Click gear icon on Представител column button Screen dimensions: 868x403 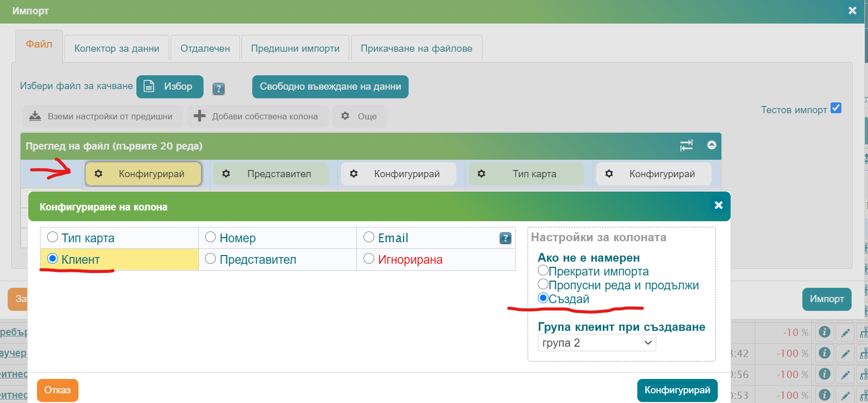point(226,174)
